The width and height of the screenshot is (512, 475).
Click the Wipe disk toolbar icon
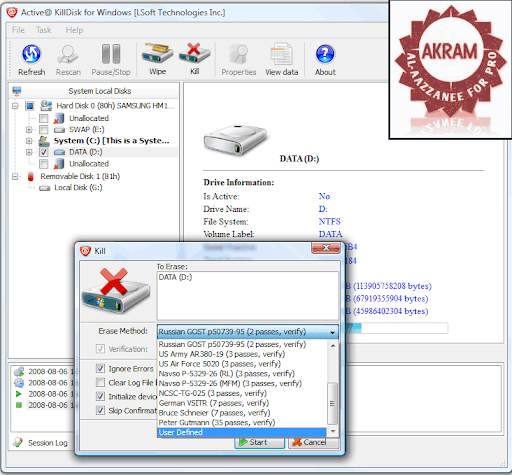pos(157,53)
